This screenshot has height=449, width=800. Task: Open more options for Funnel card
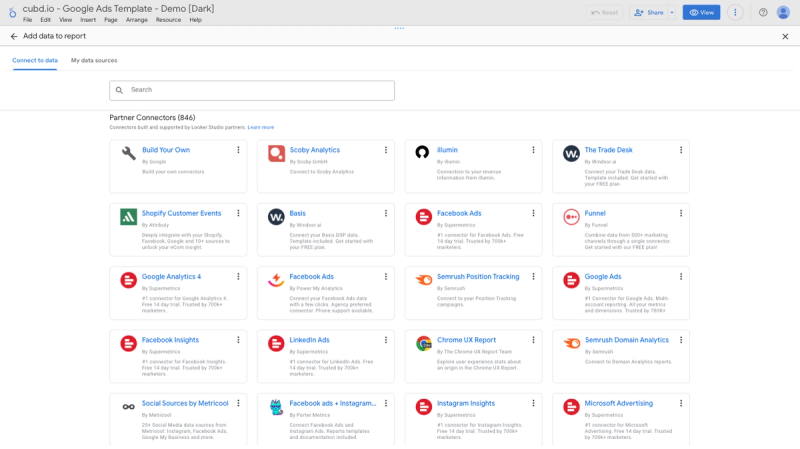pyautogui.click(x=681, y=213)
